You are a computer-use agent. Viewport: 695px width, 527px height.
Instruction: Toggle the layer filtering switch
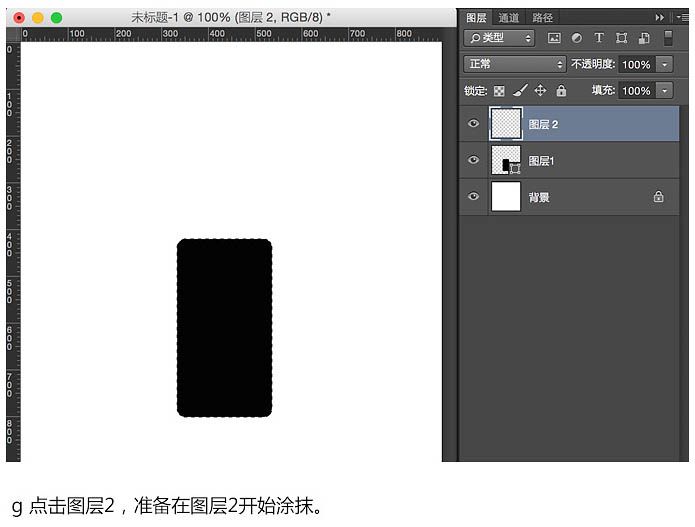tap(669, 38)
